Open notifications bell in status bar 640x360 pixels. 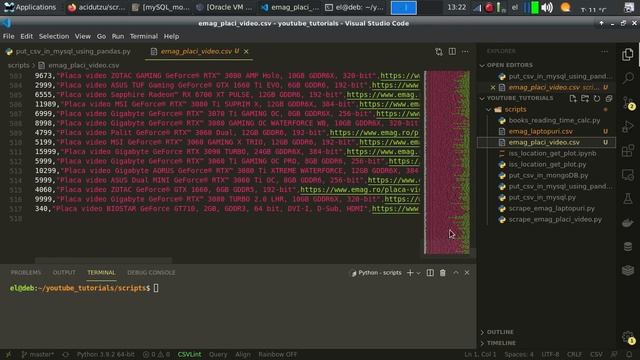(x=629, y=354)
